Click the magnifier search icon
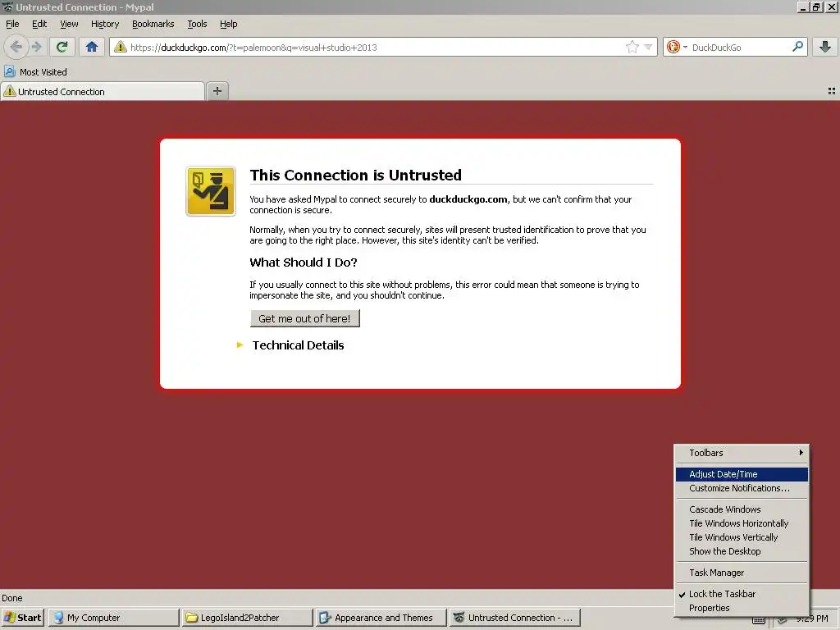The height and width of the screenshot is (630, 840). click(x=797, y=47)
